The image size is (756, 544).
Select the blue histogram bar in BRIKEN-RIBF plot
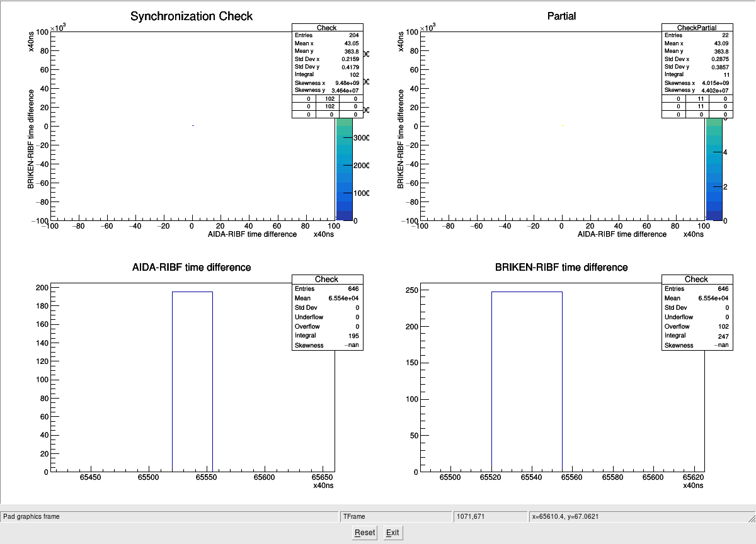pyautogui.click(x=527, y=382)
